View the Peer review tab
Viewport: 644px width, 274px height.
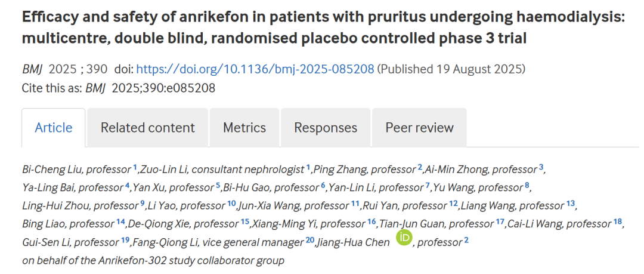tap(419, 128)
